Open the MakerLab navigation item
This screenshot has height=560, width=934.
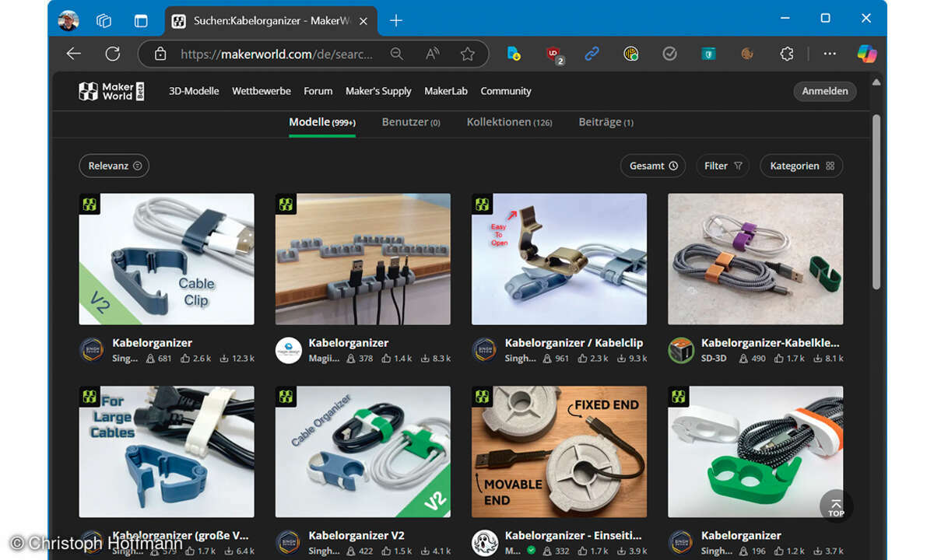(446, 91)
